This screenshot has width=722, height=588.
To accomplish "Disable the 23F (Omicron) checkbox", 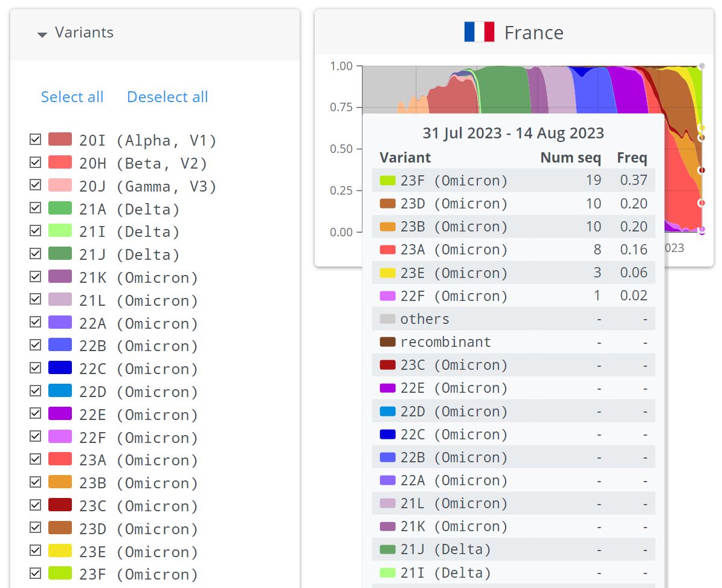I will coord(36,573).
